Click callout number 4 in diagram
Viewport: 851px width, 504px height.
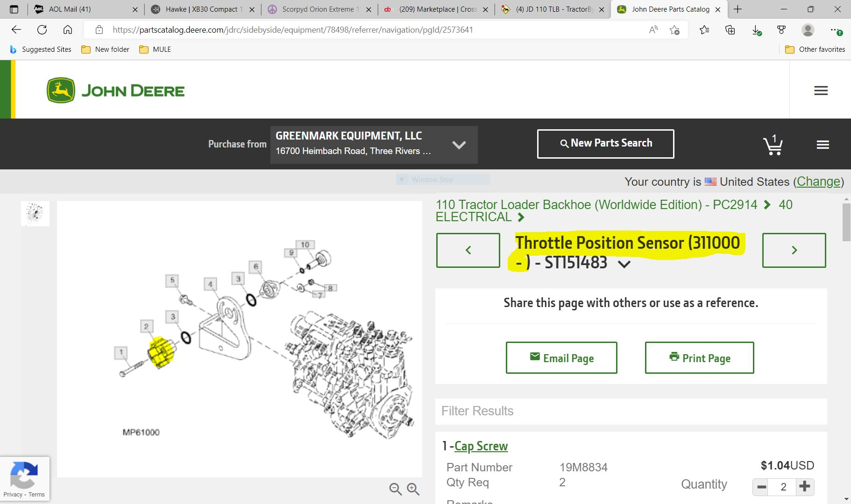click(211, 284)
